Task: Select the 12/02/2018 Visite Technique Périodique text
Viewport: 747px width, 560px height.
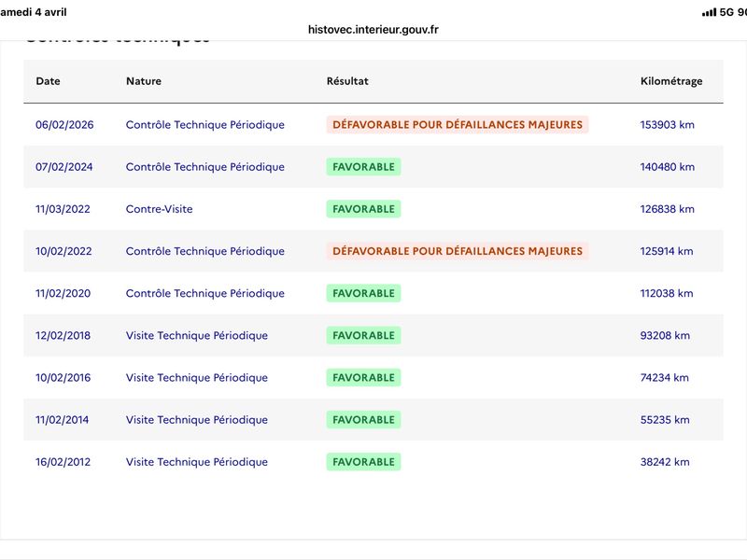Action: click(x=197, y=335)
